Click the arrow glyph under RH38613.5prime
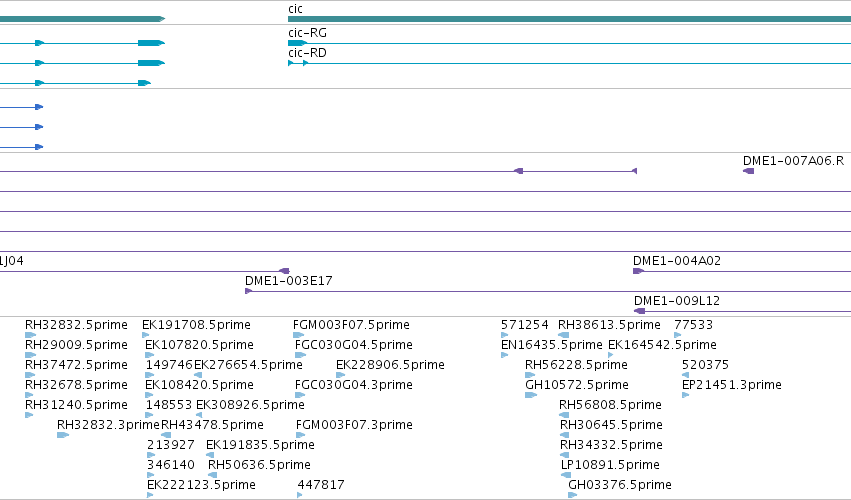 563,335
